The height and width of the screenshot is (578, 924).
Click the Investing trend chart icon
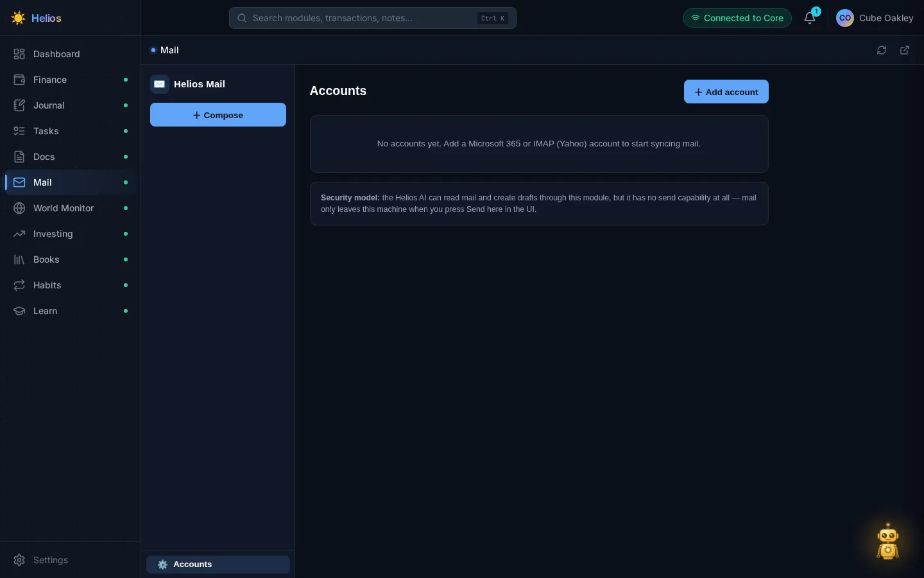pyautogui.click(x=19, y=234)
